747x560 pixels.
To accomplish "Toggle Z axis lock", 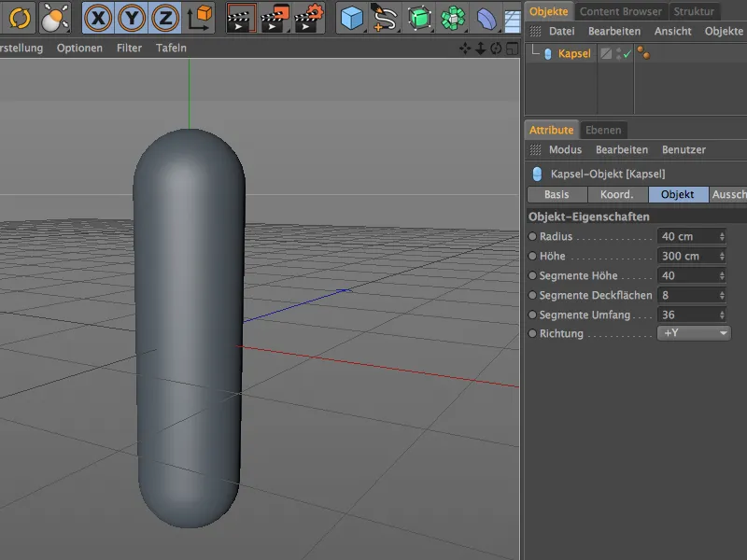I will click(165, 18).
